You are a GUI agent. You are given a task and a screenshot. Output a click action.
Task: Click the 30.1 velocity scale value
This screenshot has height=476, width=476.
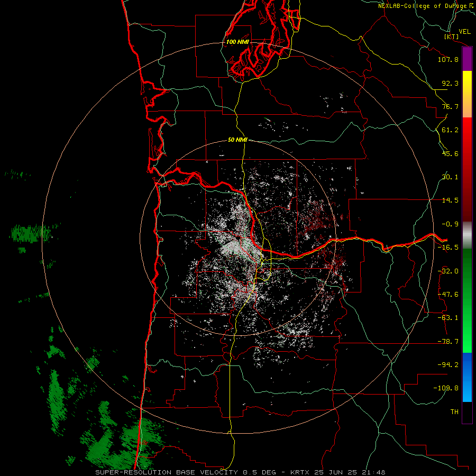click(x=450, y=177)
